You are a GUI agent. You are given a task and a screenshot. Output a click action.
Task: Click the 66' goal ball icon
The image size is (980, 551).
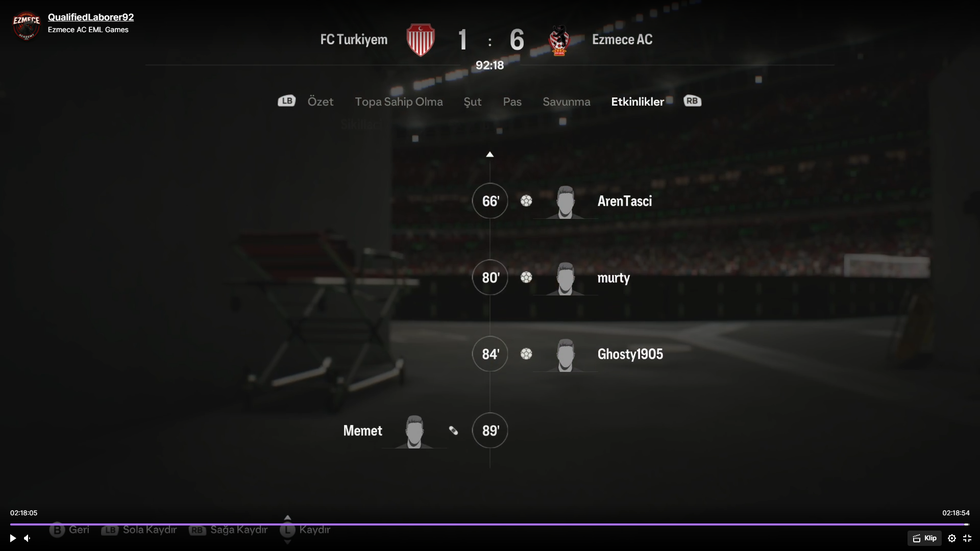[x=526, y=201]
